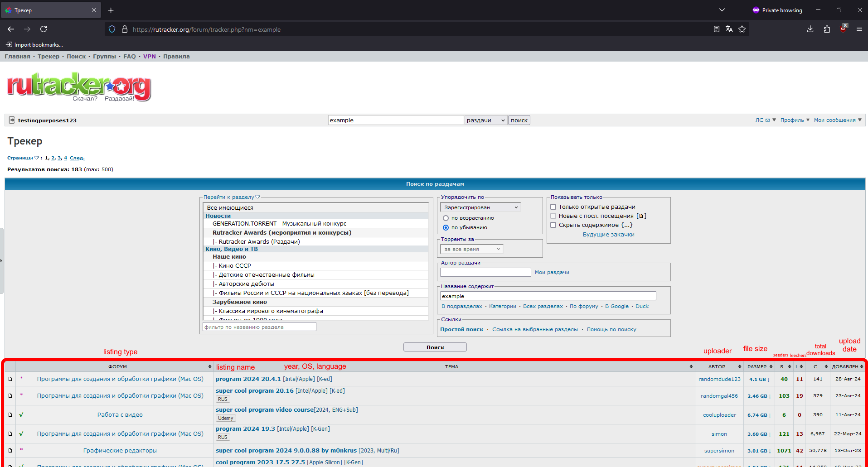Click the site security padlock icon
This screenshot has height=467, width=868.
125,29
